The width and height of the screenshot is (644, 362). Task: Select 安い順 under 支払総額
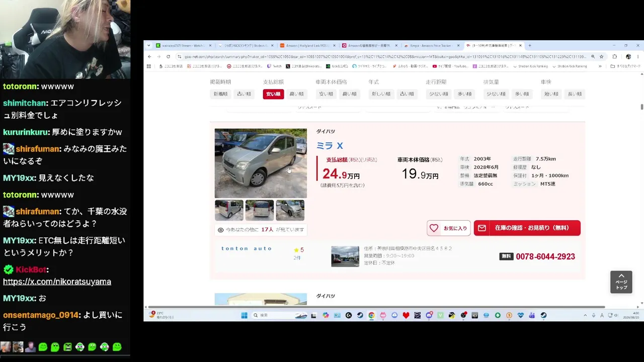pos(273,94)
